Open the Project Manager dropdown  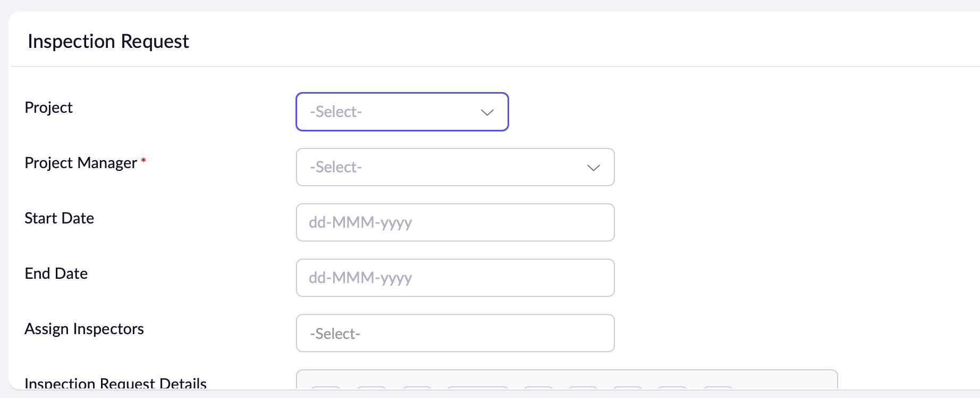446,167
